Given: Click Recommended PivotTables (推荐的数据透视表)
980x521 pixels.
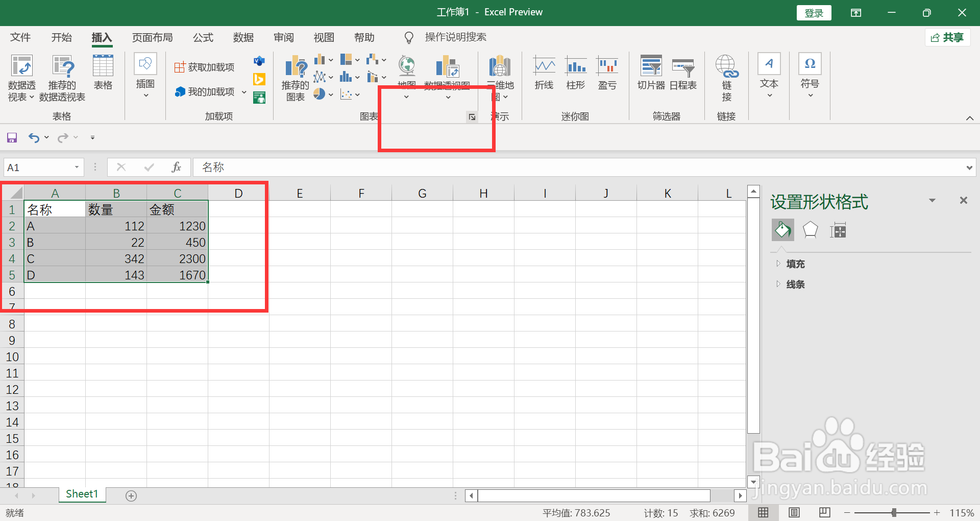Looking at the screenshot, I should click(62, 78).
